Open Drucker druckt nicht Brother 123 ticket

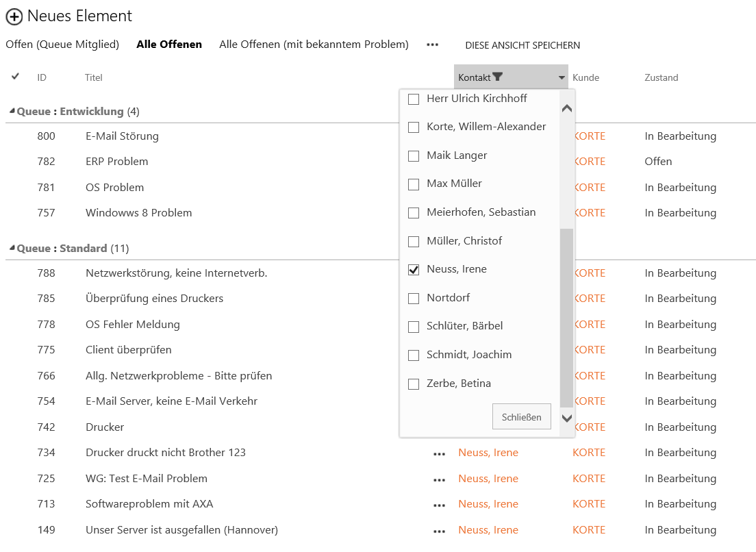(x=166, y=453)
